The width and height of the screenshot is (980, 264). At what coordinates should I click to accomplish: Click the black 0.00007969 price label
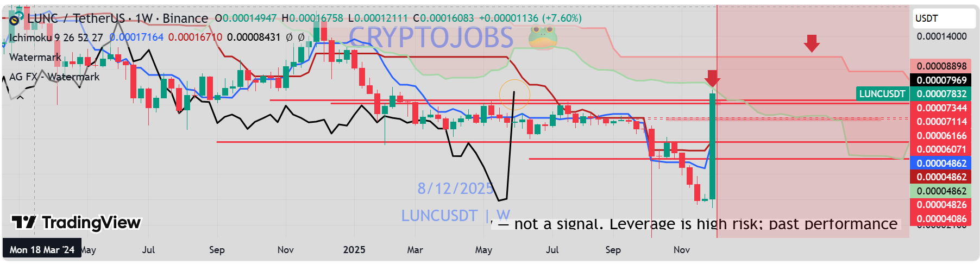(x=941, y=80)
